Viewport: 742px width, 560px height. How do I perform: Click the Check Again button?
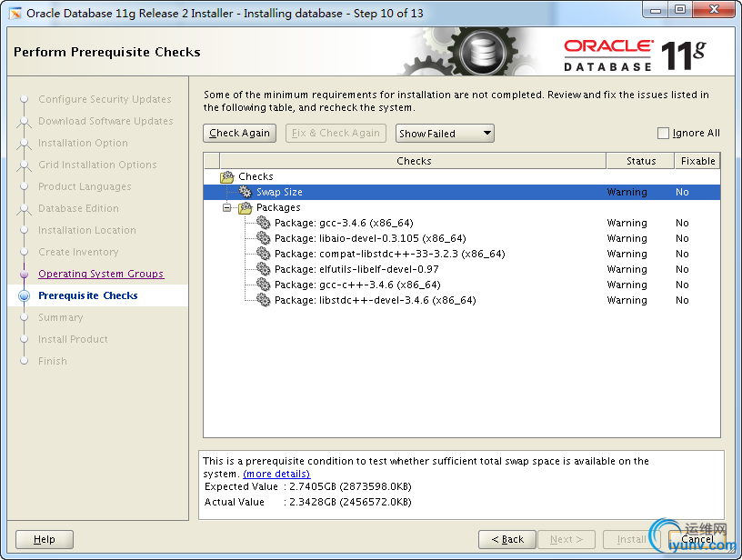pyautogui.click(x=239, y=133)
